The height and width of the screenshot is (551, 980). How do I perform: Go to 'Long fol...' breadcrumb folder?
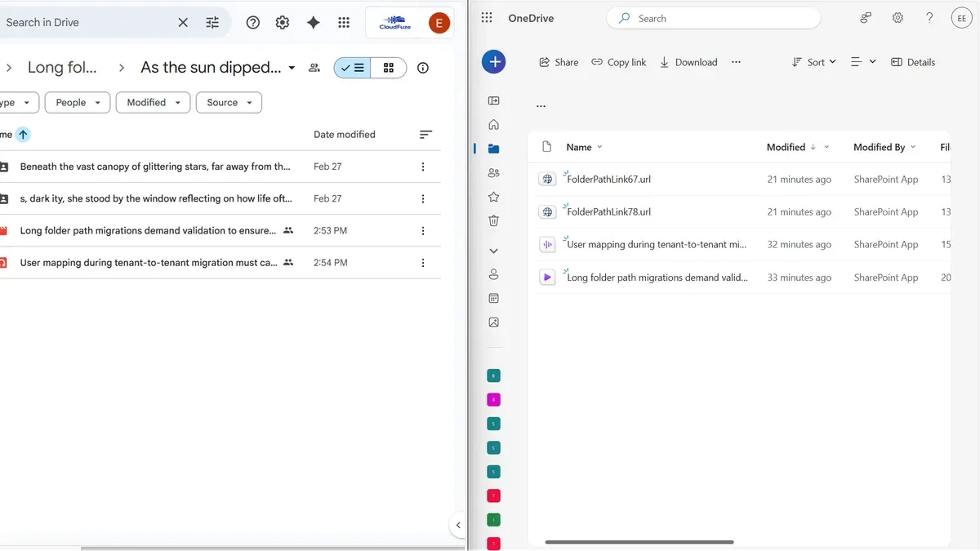click(x=62, y=68)
